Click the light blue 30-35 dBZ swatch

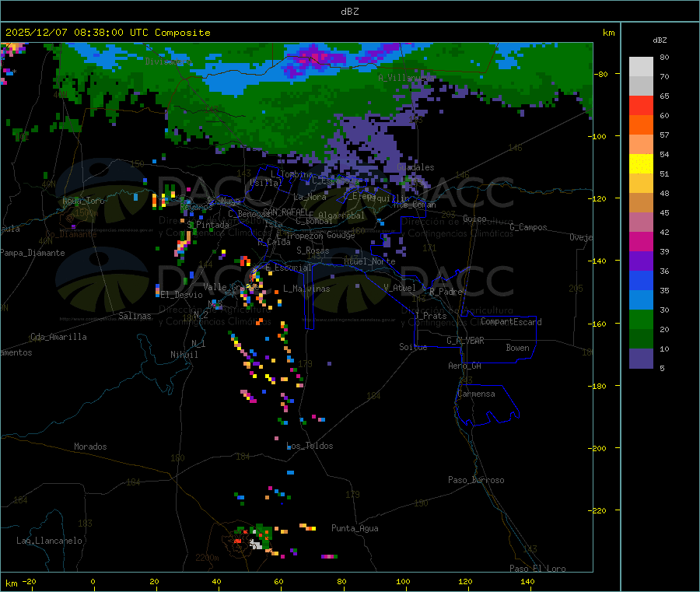641,300
